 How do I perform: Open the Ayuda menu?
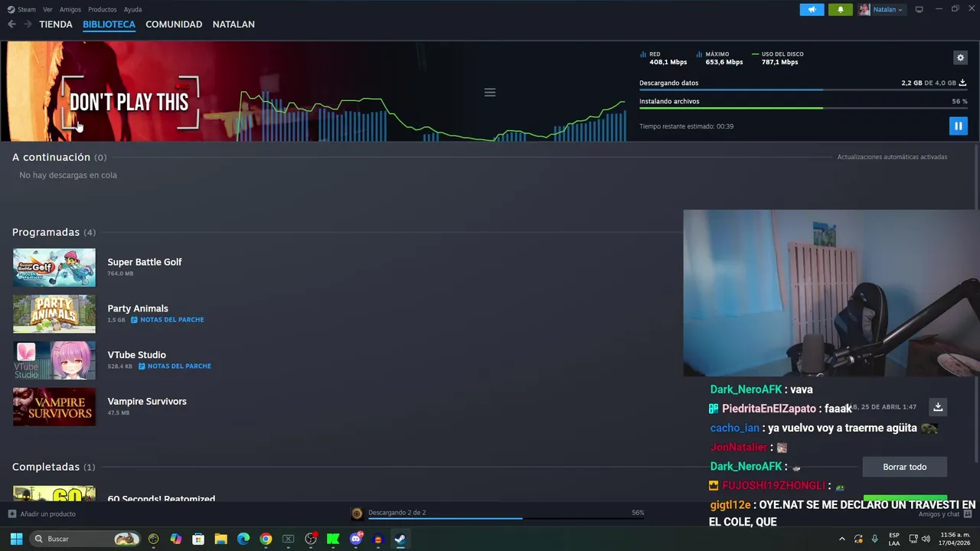(x=132, y=9)
